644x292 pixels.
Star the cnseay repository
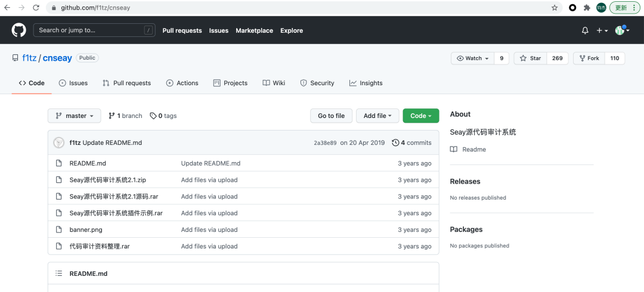530,58
